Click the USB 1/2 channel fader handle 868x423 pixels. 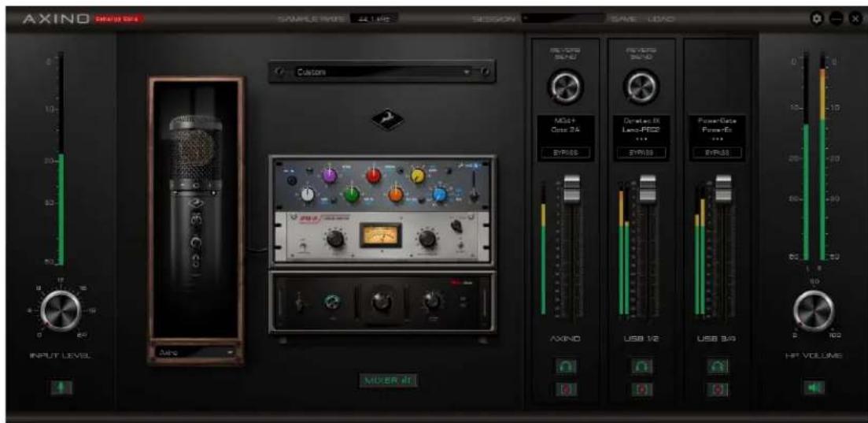point(648,188)
